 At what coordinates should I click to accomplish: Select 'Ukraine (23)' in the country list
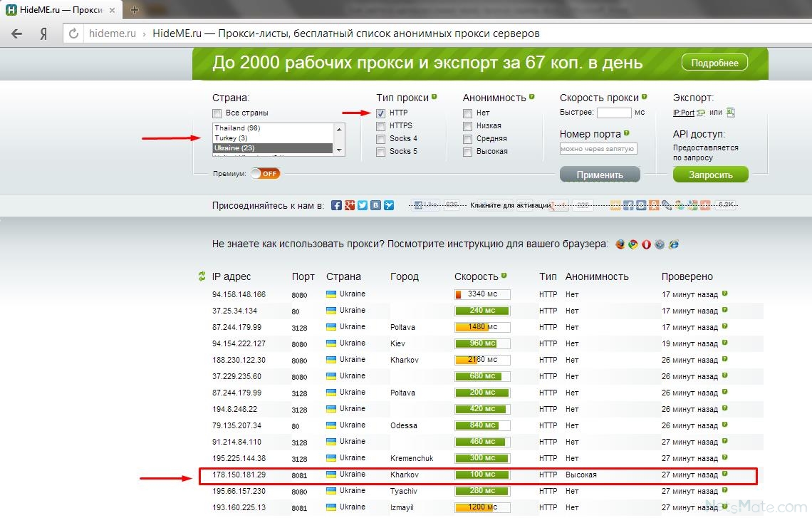point(273,148)
